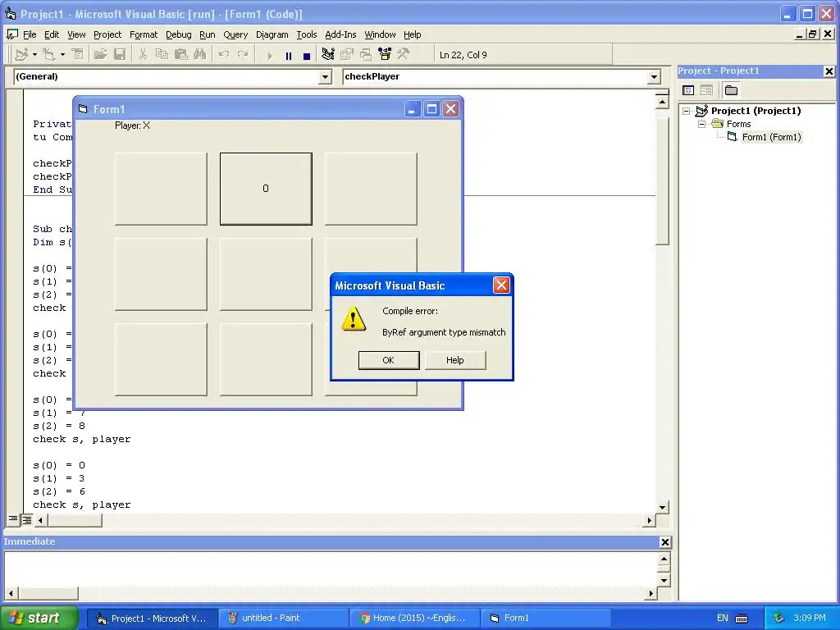Click the Find binoculars icon
Image resolution: width=840 pixels, height=630 pixels.
click(200, 54)
